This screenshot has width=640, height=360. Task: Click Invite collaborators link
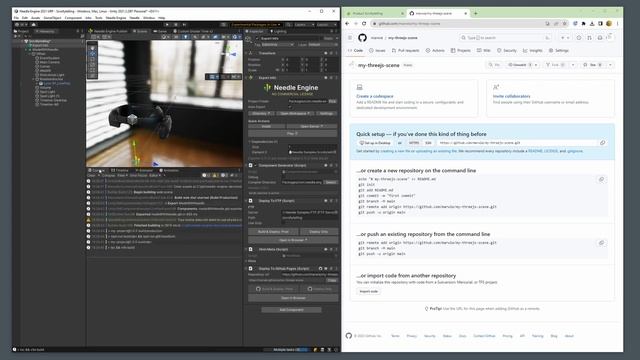(511, 96)
